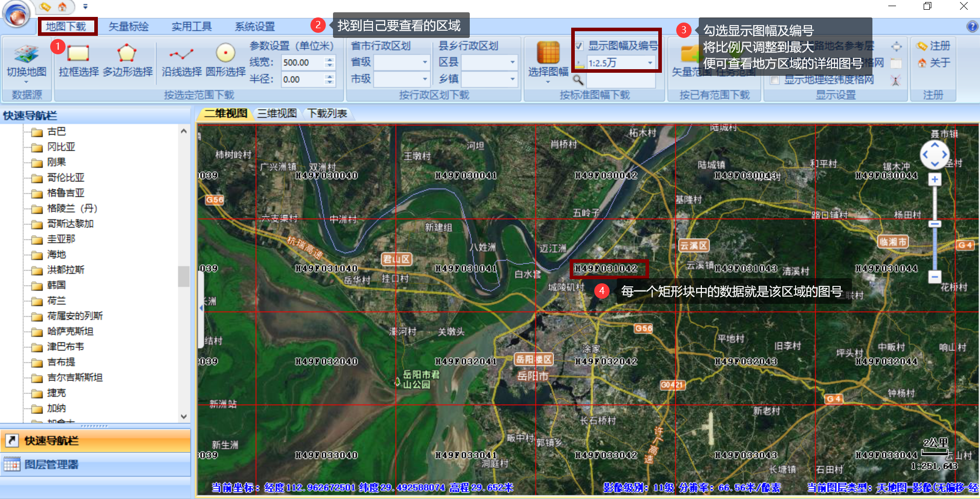Expand the 选择图幅 dropdown arrow
The width and height of the screenshot is (980, 499).
(548, 82)
